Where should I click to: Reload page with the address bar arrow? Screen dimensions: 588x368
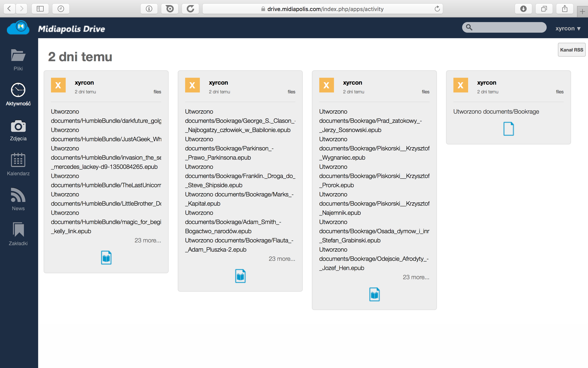click(x=437, y=9)
